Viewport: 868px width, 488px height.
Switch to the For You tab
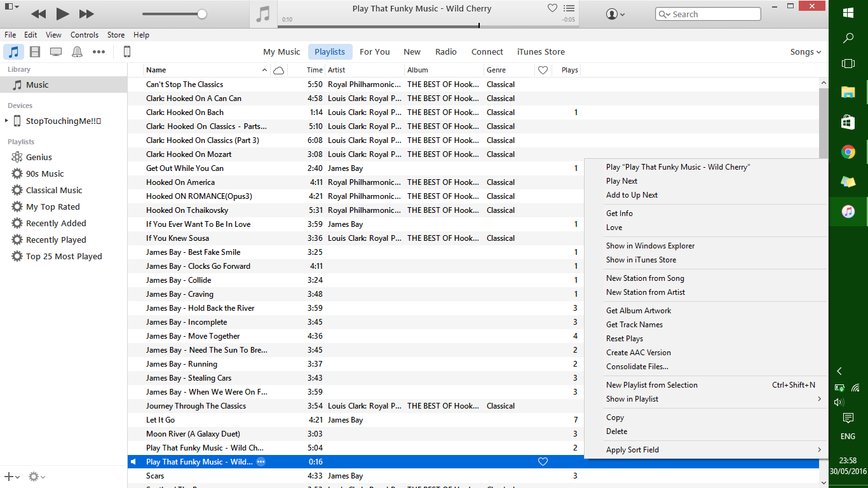(375, 52)
